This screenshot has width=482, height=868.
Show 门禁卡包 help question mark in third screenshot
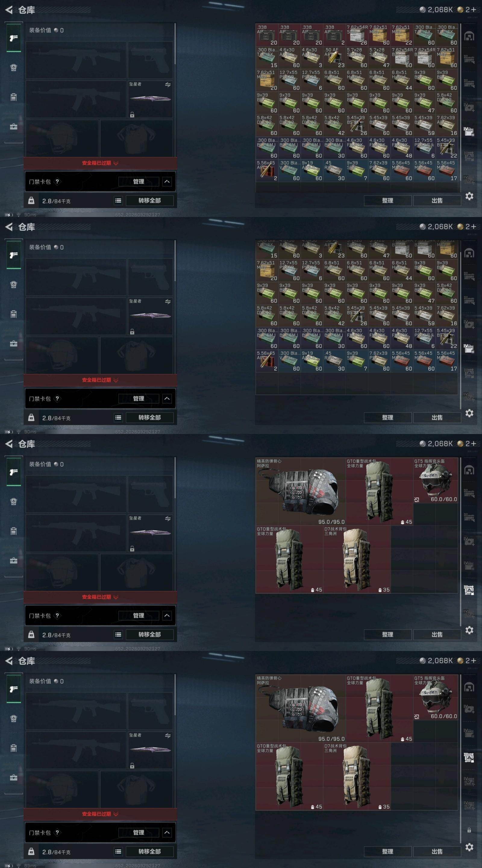(57, 616)
